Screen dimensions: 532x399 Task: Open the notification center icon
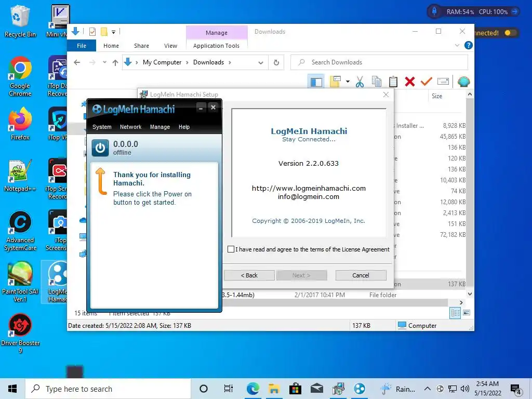pos(516,390)
